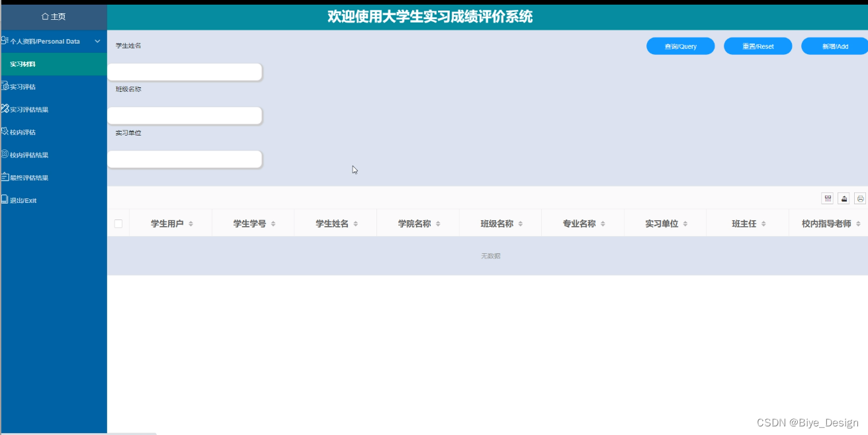Sort by 班级名称 column arrows
The height and width of the screenshot is (435, 868).
520,224
